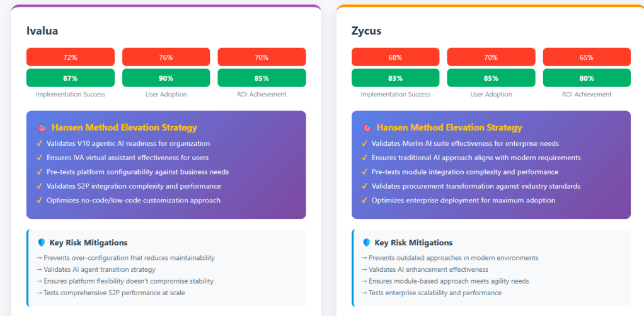Click the checkmark beside 'Optimizes enterprise deployment for maximum adoption'
Image resolution: width=644 pixels, height=316 pixels.
tap(364, 201)
